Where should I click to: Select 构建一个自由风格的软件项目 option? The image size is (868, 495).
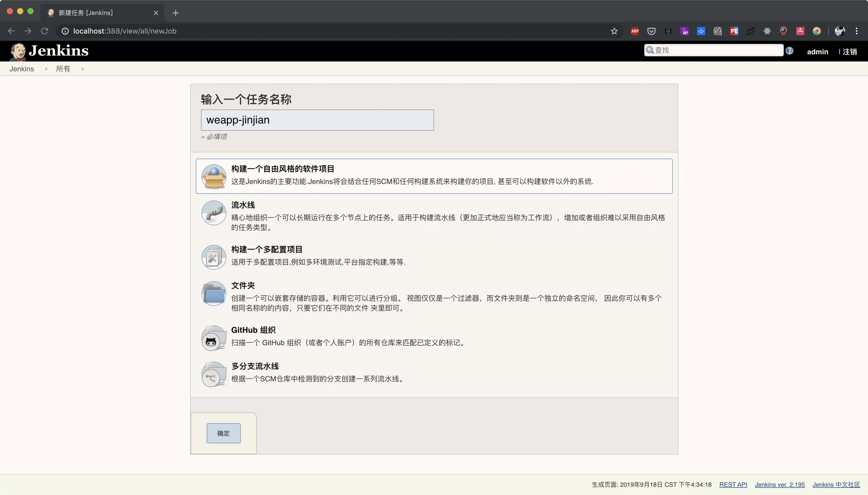pos(434,176)
